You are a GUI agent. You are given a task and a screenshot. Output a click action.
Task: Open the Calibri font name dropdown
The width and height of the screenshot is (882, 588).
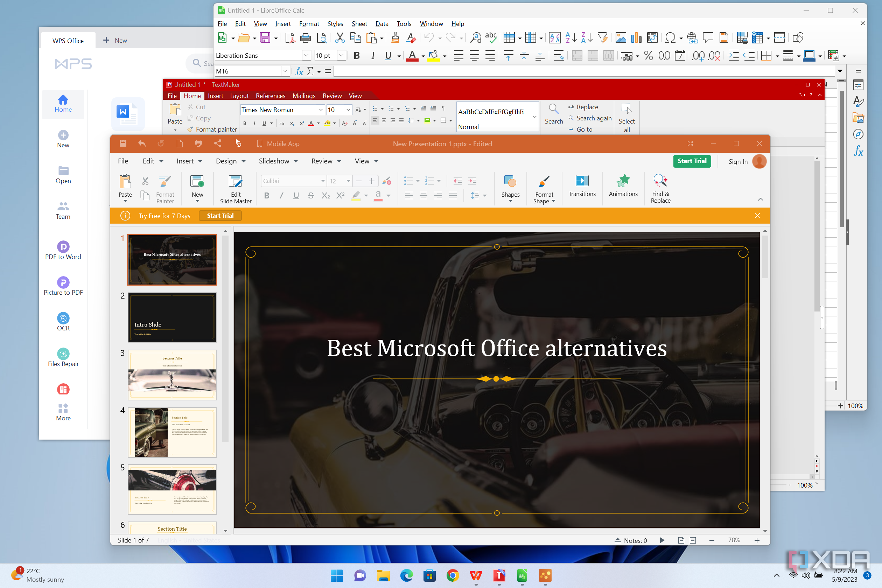(321, 181)
